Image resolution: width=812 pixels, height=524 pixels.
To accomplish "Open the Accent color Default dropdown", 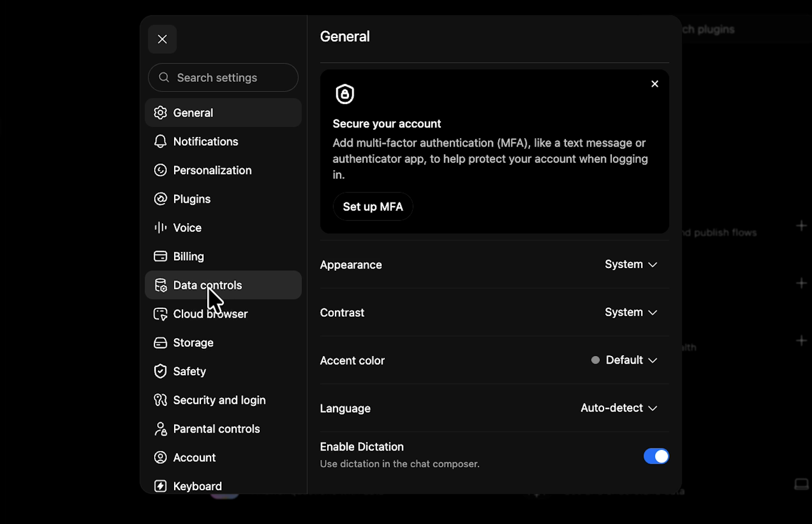I will tap(624, 360).
